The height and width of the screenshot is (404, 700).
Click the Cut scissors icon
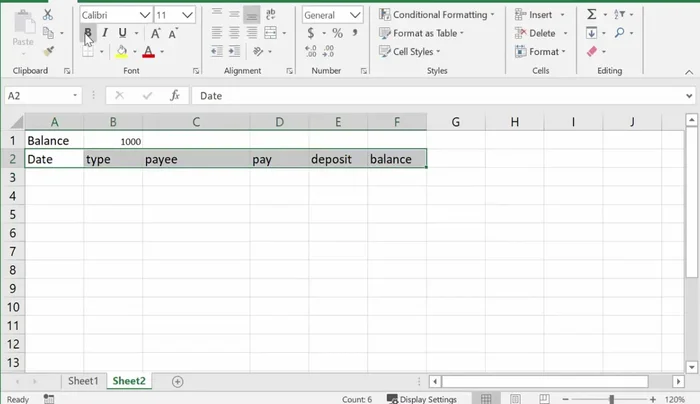pos(48,15)
